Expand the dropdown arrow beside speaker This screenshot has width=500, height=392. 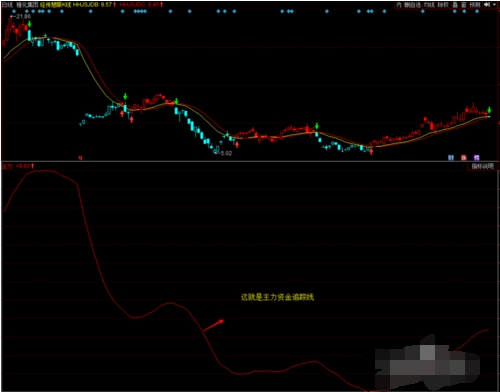(x=494, y=5)
